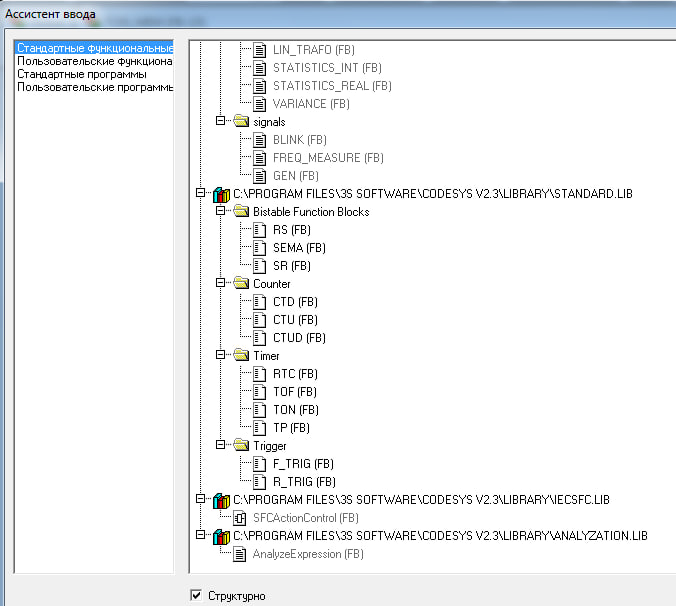Collapse the Timer folder node
Screen dimensions: 676x606
pos(220,355)
